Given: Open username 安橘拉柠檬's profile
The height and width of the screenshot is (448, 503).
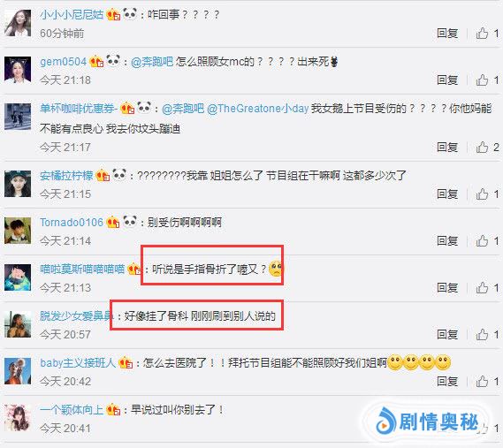Looking at the screenshot, I should click(x=66, y=176).
